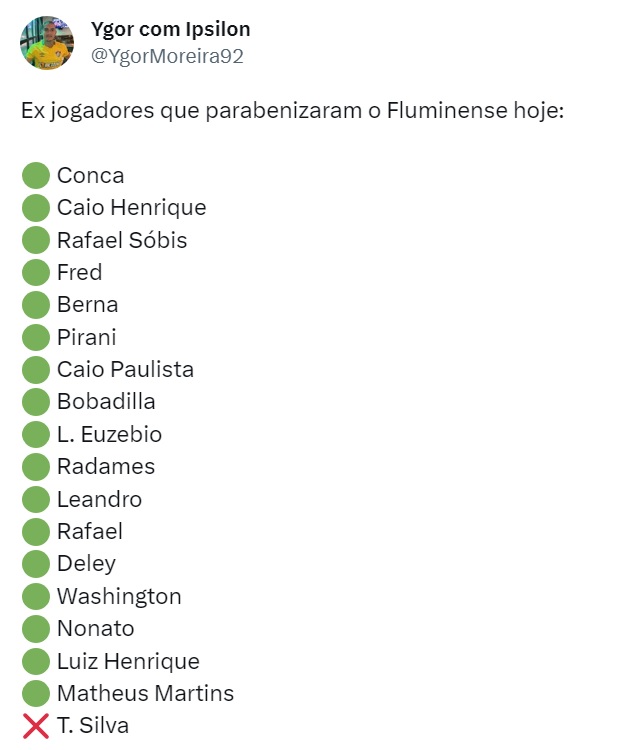The image size is (624, 750).
Task: Open Ygor com Ipsilon's profile avatar
Action: click(x=47, y=43)
